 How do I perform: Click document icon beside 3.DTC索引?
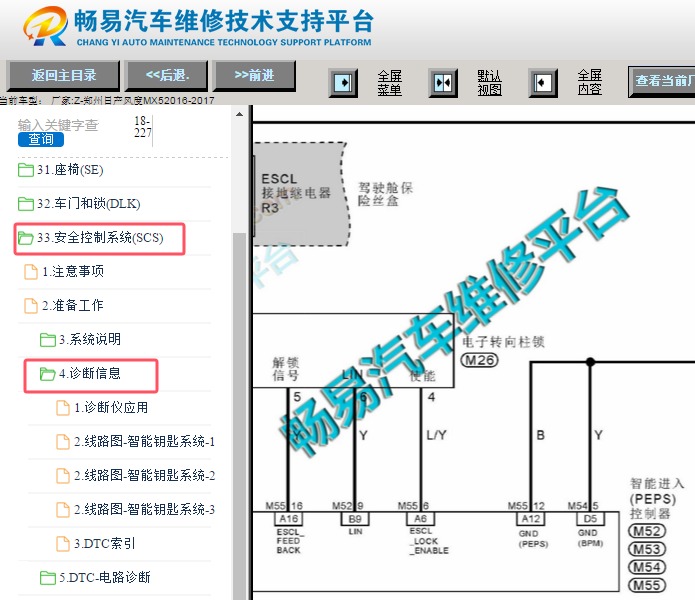(63, 544)
